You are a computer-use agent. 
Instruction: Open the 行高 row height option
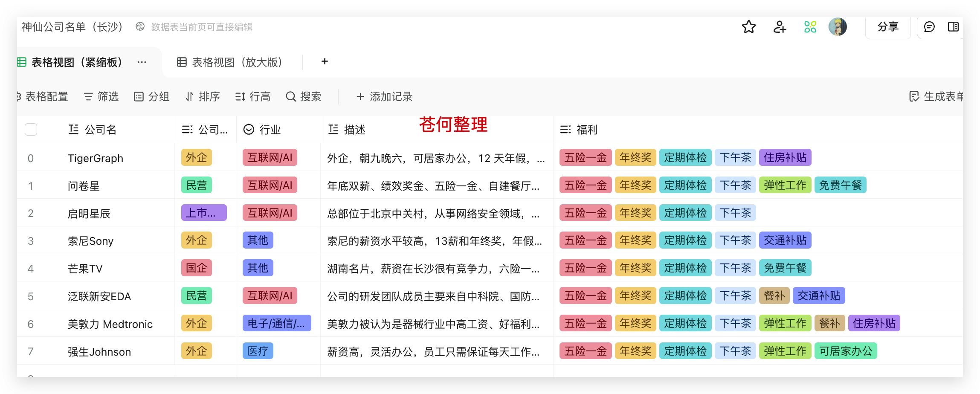pos(253,97)
